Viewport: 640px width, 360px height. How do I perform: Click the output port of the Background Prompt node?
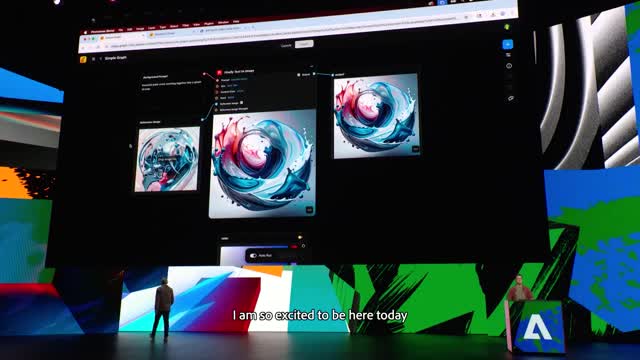click(x=204, y=74)
